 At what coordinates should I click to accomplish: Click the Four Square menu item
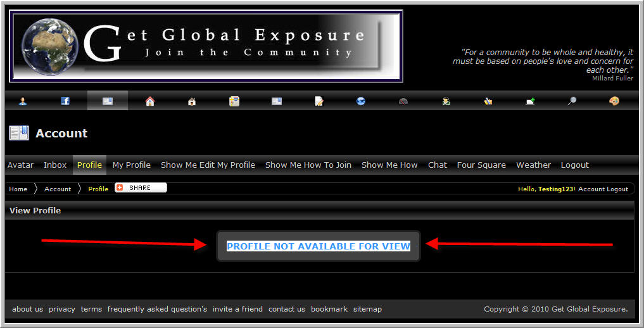[481, 165]
